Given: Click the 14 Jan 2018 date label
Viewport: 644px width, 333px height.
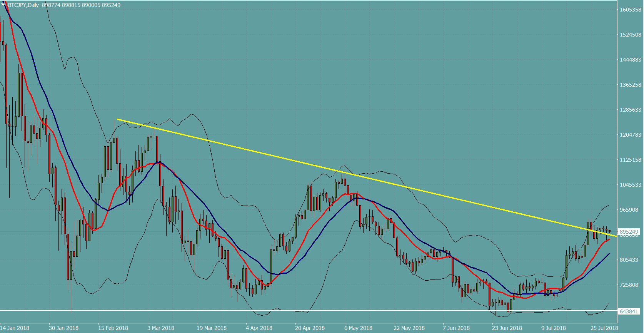Looking at the screenshot, I should (15, 328).
